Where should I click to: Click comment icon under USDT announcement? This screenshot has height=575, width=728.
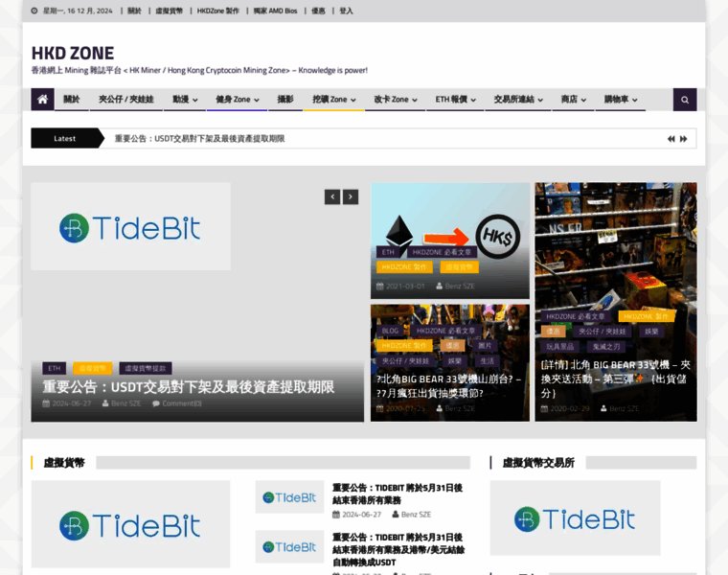coord(156,403)
